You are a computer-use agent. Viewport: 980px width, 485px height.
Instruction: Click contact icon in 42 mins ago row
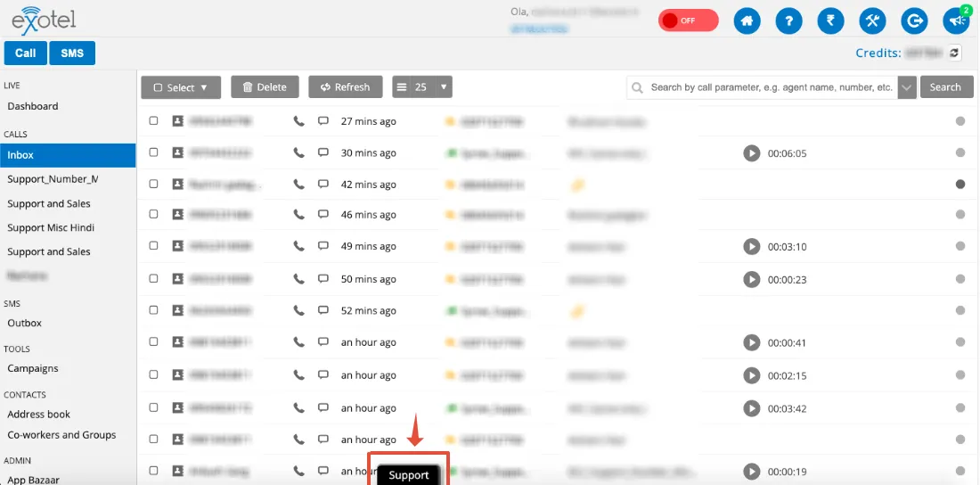[178, 184]
